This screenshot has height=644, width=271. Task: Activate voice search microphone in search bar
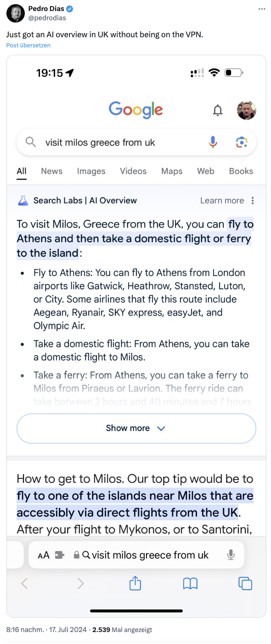click(213, 142)
